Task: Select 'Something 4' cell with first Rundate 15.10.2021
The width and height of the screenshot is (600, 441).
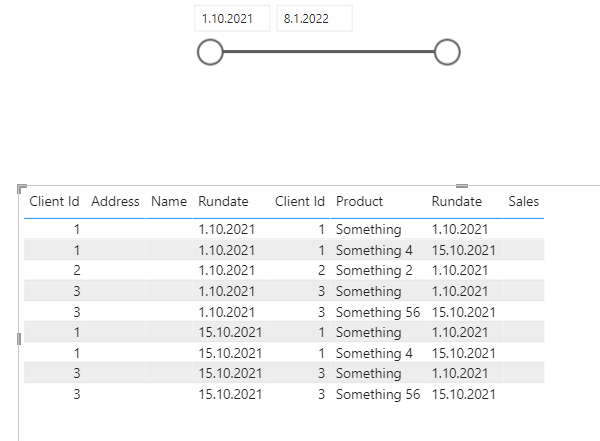Action: pyautogui.click(x=374, y=353)
